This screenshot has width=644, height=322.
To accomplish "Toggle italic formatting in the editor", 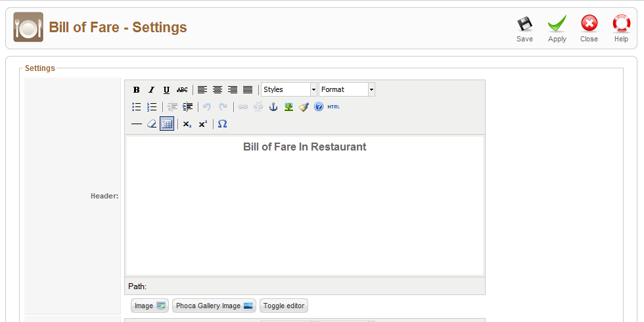I will click(151, 89).
